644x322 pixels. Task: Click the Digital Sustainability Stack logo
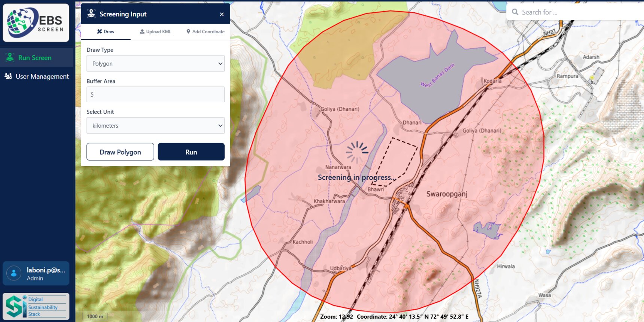[36, 306]
